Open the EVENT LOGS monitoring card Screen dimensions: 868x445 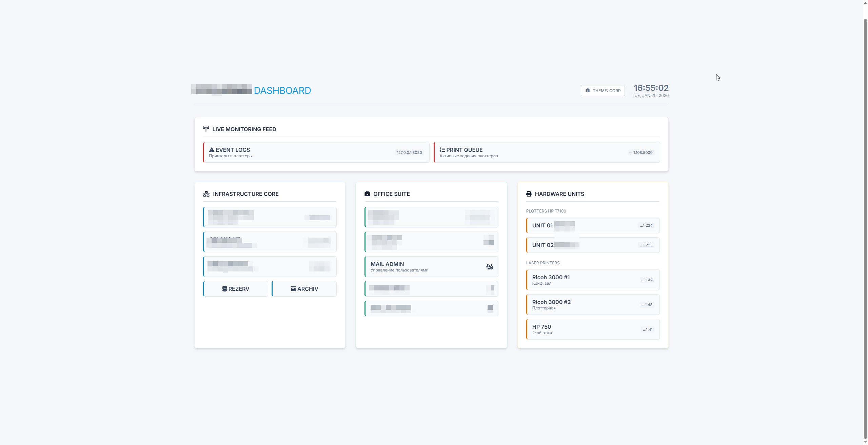[x=316, y=153]
